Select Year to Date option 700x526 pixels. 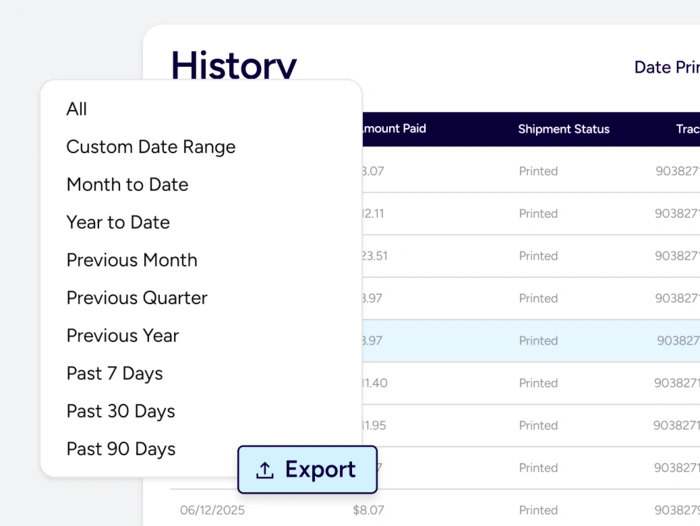tap(118, 223)
